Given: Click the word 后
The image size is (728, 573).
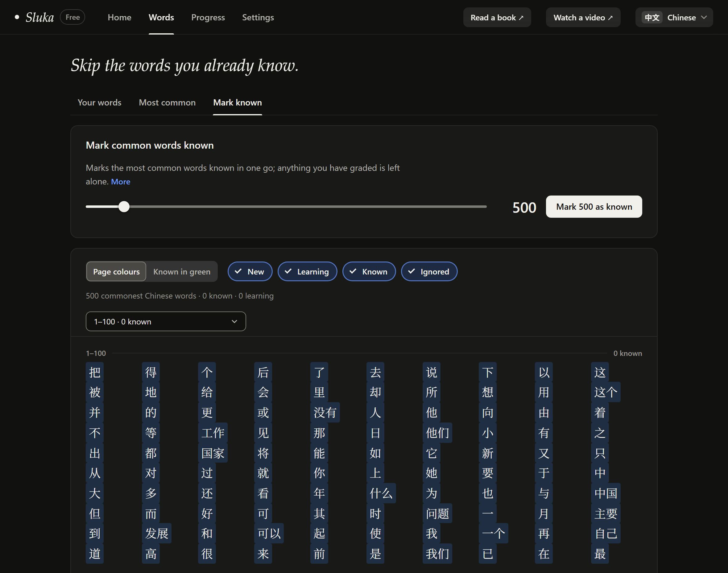Looking at the screenshot, I should [x=263, y=372].
